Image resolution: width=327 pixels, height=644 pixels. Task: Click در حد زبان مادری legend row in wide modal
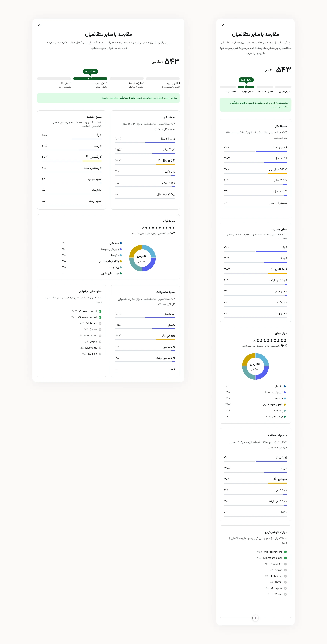pos(92,274)
